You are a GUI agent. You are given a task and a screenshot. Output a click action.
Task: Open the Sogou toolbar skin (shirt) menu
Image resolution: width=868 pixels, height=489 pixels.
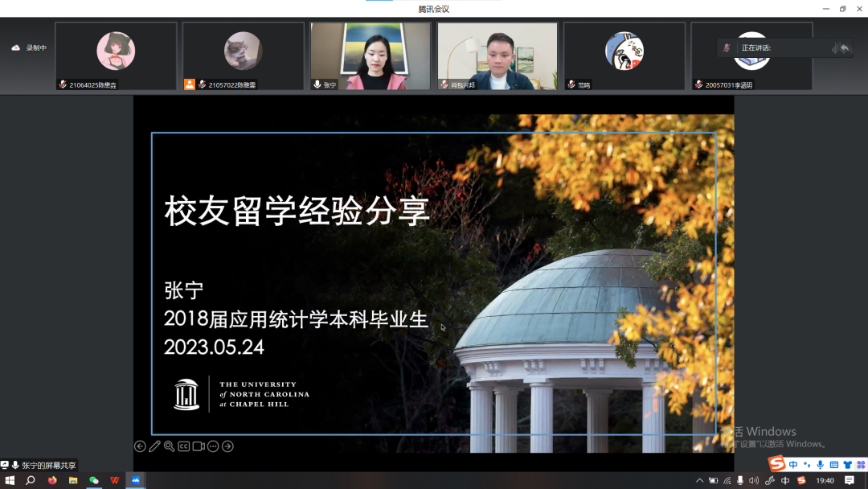point(847,465)
